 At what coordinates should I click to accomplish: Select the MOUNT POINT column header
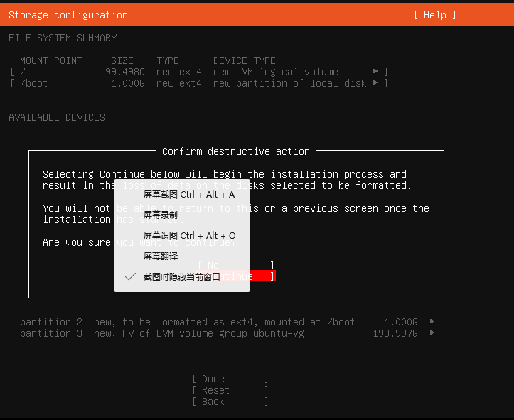tap(51, 60)
